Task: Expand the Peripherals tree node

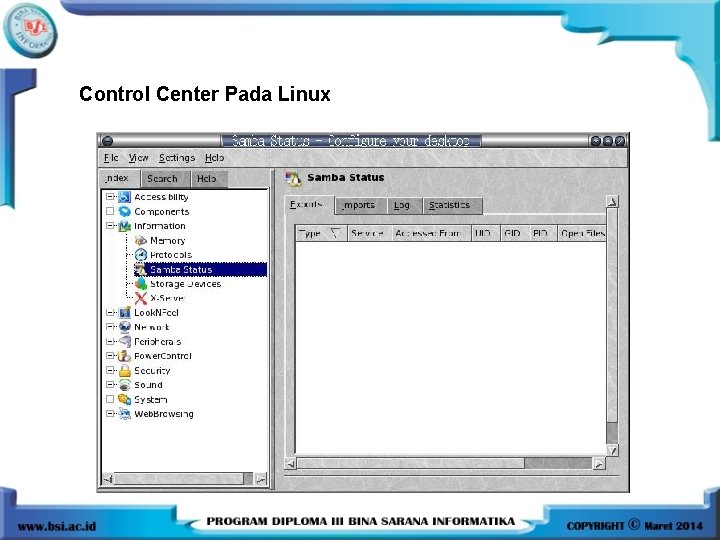Action: (110, 342)
